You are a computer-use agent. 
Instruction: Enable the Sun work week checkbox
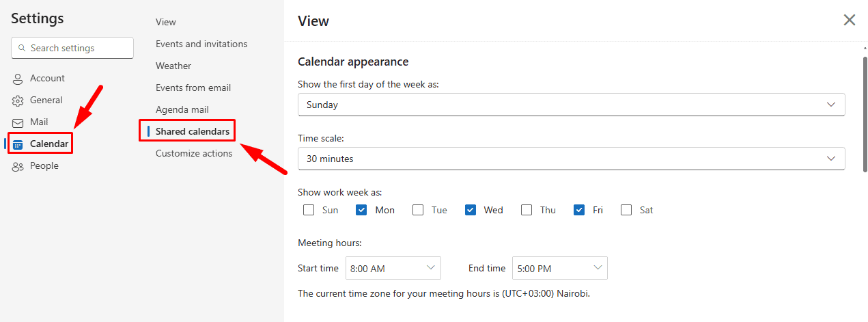(309, 210)
